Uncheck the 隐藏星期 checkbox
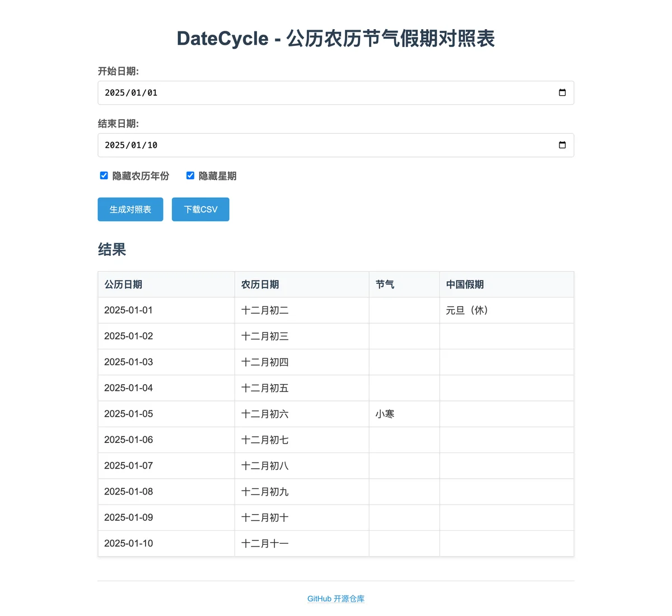The image size is (672, 616). [190, 176]
